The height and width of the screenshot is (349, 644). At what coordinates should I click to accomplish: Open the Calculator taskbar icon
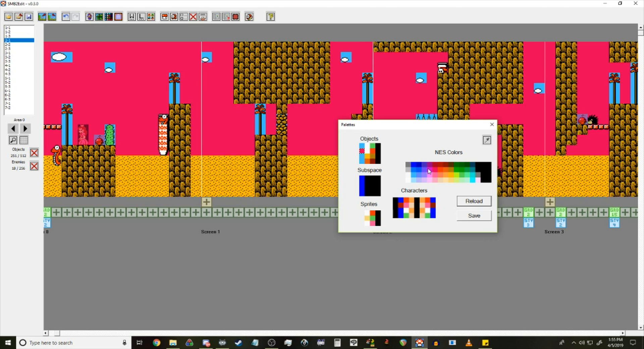pos(337,343)
